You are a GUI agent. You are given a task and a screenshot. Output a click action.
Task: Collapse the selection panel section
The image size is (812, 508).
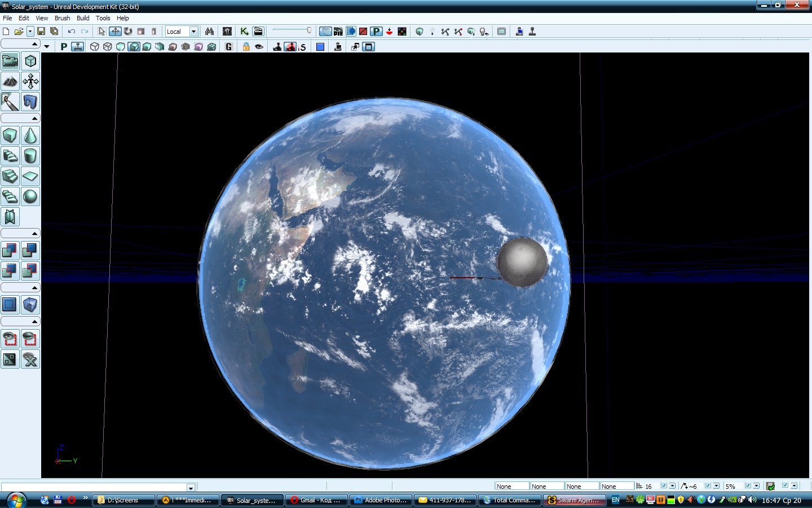click(x=20, y=322)
